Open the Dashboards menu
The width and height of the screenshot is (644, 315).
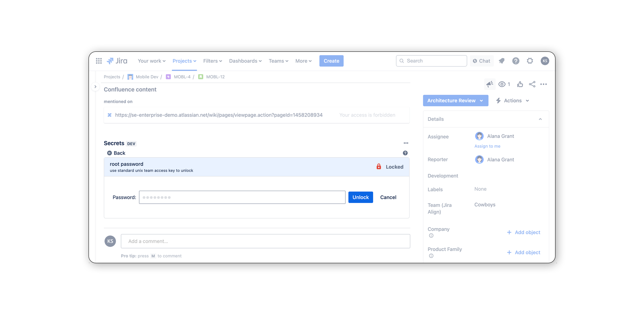tap(245, 61)
